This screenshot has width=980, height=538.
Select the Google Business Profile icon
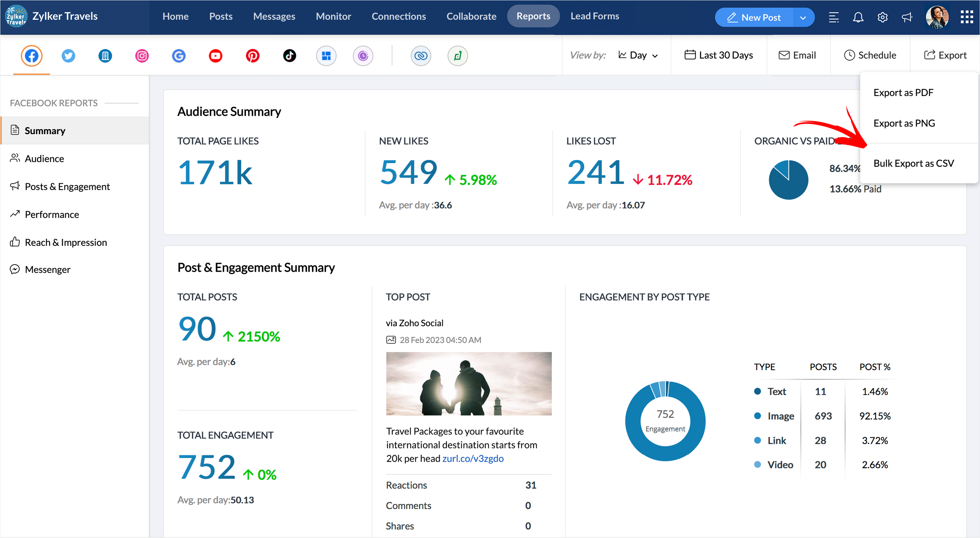179,56
